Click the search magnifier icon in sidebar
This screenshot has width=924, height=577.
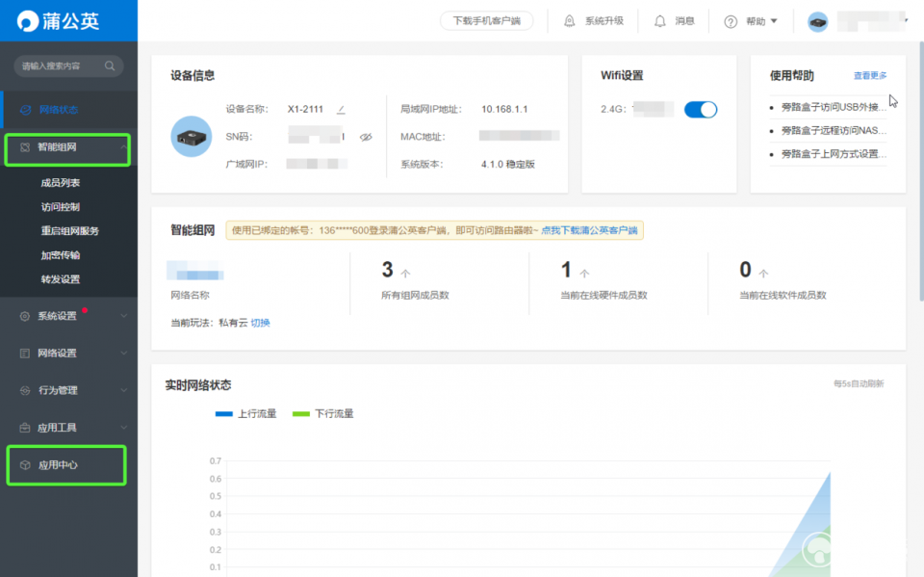click(x=110, y=66)
